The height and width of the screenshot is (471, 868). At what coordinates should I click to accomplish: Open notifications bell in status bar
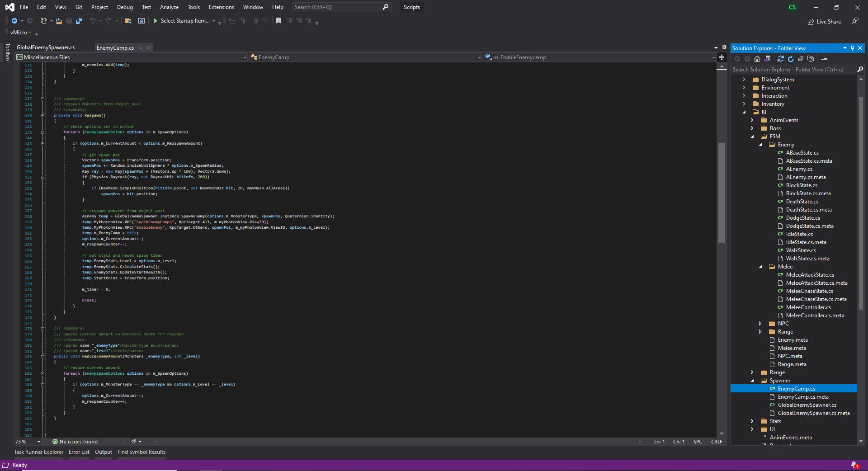point(854,465)
